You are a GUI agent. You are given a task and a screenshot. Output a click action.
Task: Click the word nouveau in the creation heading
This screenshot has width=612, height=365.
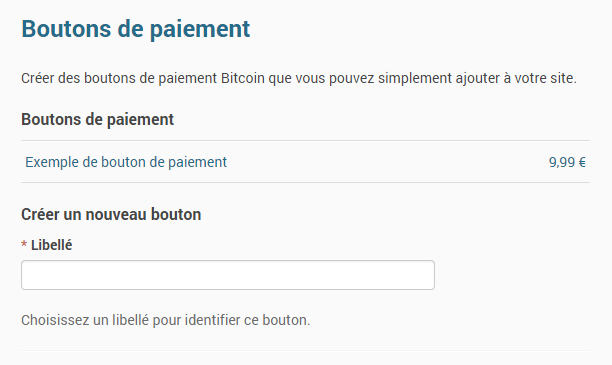coord(116,214)
